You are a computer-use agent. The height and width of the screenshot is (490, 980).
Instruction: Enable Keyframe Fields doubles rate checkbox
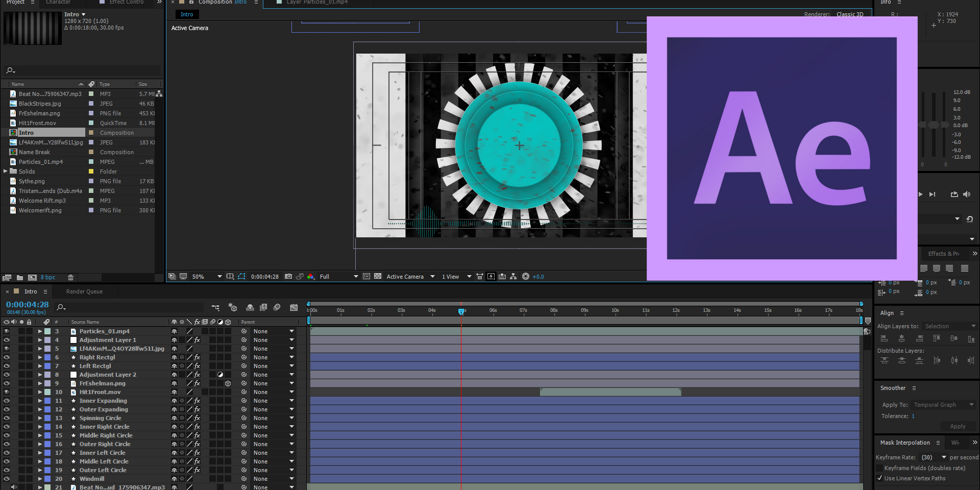coord(879,468)
